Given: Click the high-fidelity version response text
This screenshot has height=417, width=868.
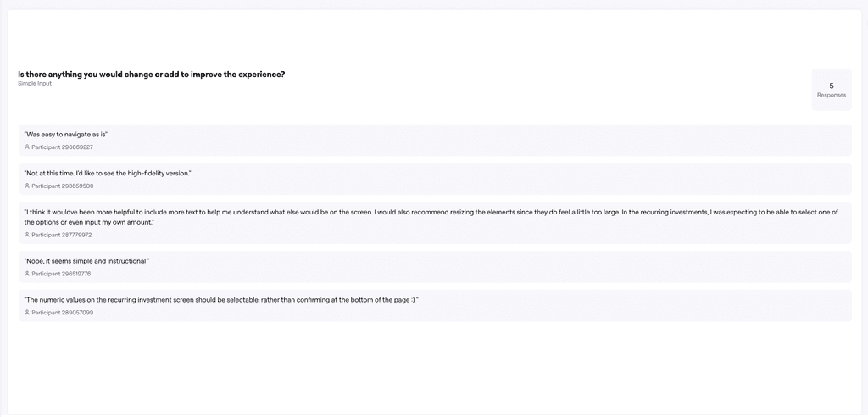Looking at the screenshot, I should click(108, 174).
